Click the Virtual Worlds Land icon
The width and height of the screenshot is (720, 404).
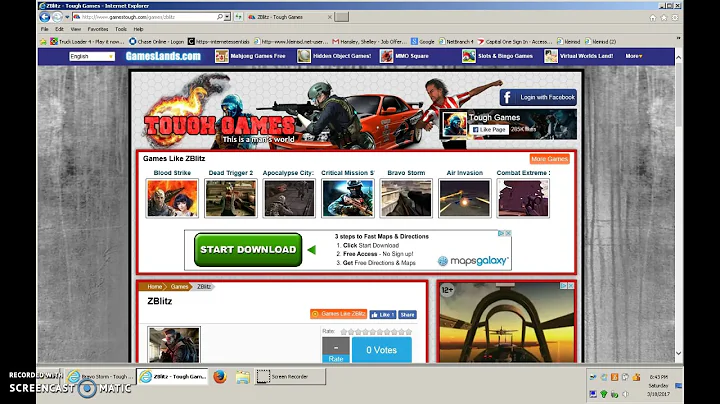tap(551, 56)
